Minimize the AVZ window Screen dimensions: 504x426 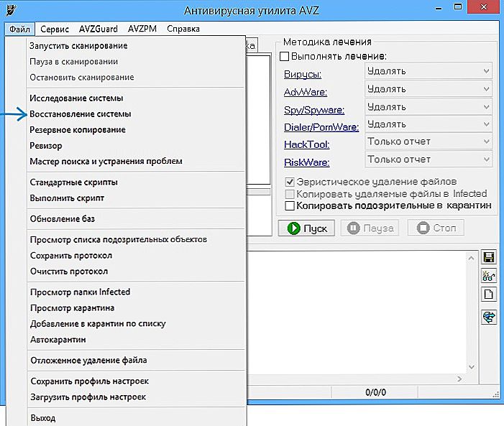(439, 8)
